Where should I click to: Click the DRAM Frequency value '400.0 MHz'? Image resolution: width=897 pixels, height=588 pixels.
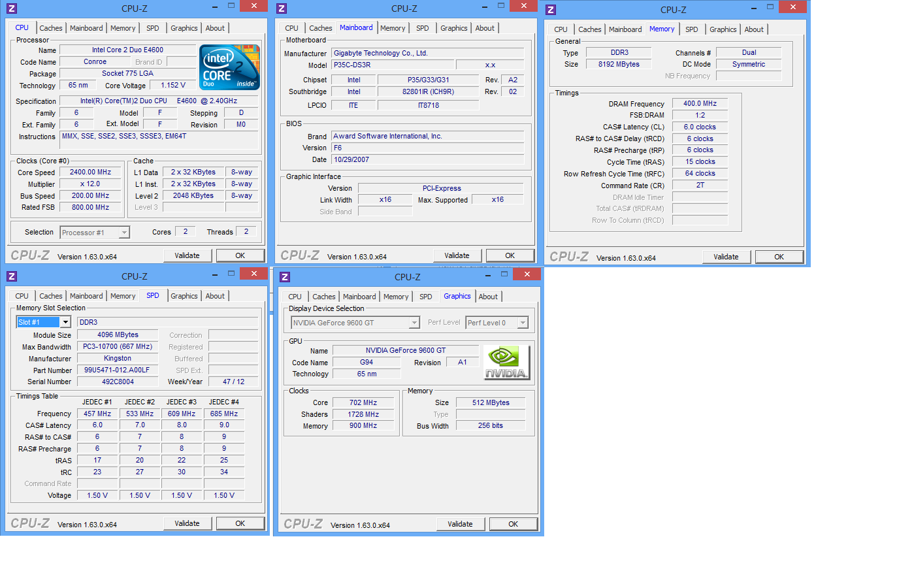[x=700, y=103]
